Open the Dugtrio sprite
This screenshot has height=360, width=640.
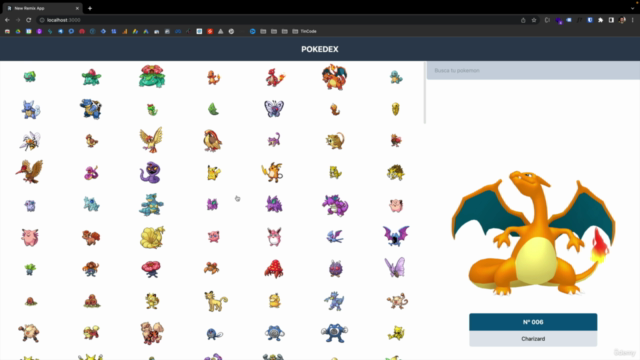click(x=91, y=301)
